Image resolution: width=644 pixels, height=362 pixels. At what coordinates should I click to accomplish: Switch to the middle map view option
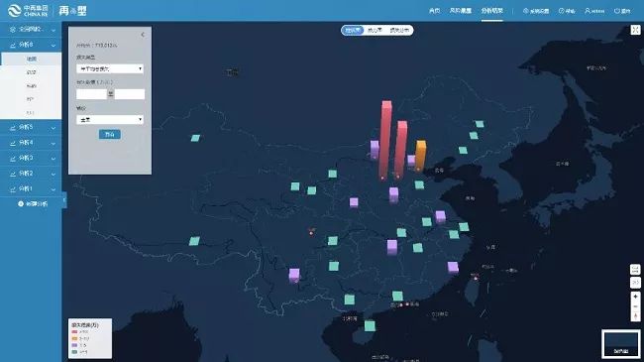[x=375, y=30]
